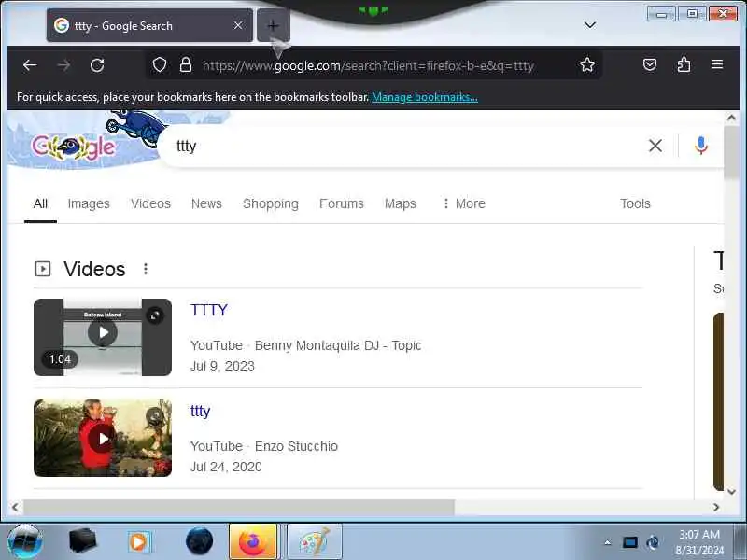Click the vertical scrollbar up arrow
This screenshot has width=747, height=560.
coord(731,118)
